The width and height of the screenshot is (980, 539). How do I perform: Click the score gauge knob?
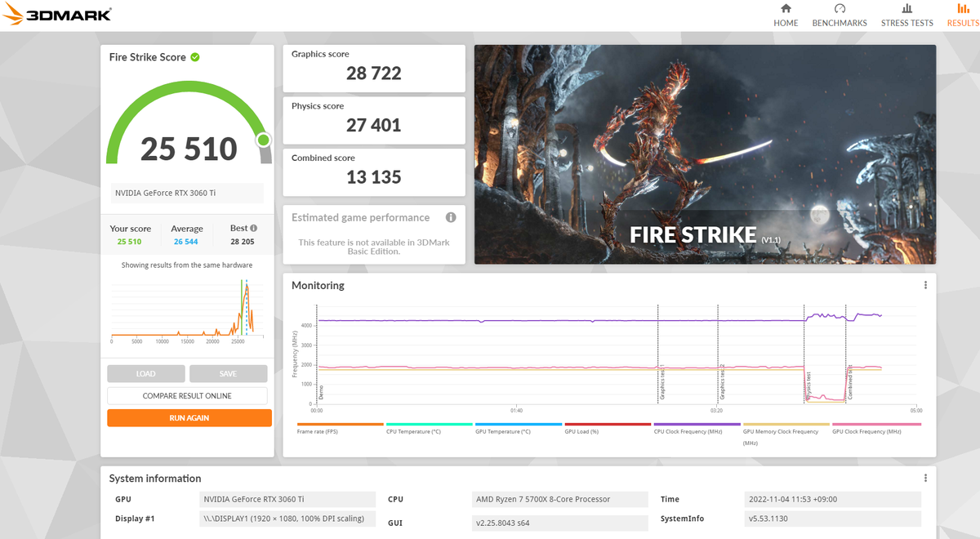(263, 140)
